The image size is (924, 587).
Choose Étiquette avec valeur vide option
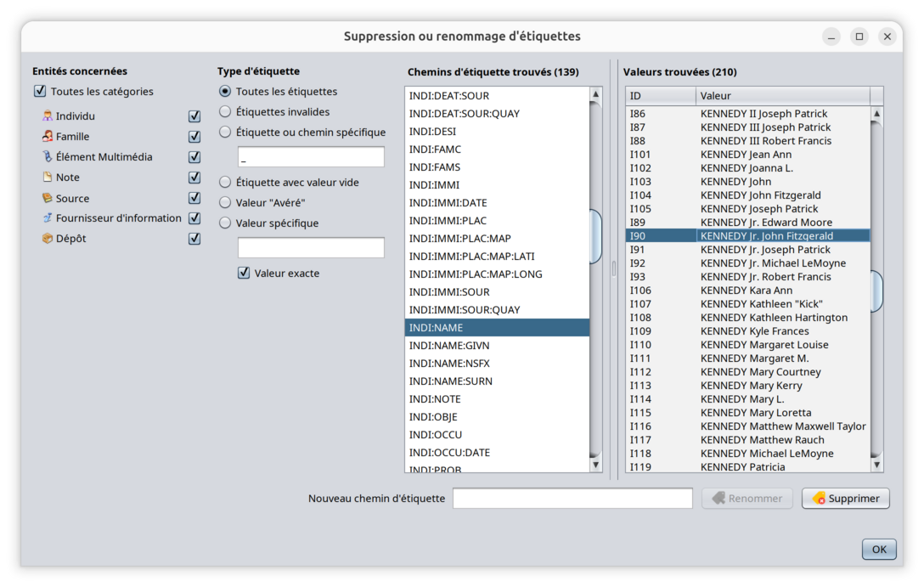[x=225, y=182]
